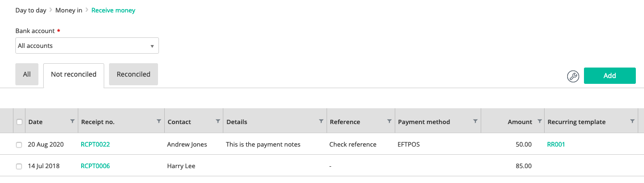644x183 pixels.
Task: Check the RCPT0022 row checkbox
Action: click(x=19, y=145)
